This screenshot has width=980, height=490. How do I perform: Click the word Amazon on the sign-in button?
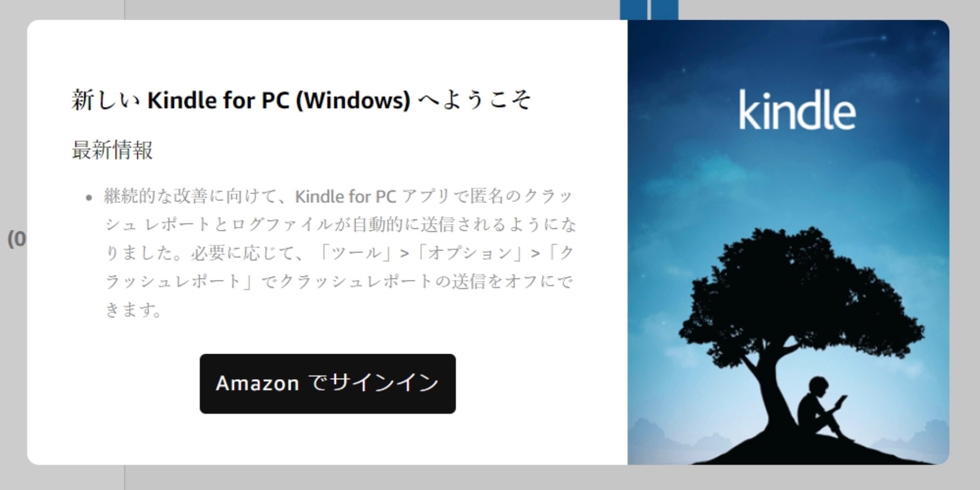258,384
